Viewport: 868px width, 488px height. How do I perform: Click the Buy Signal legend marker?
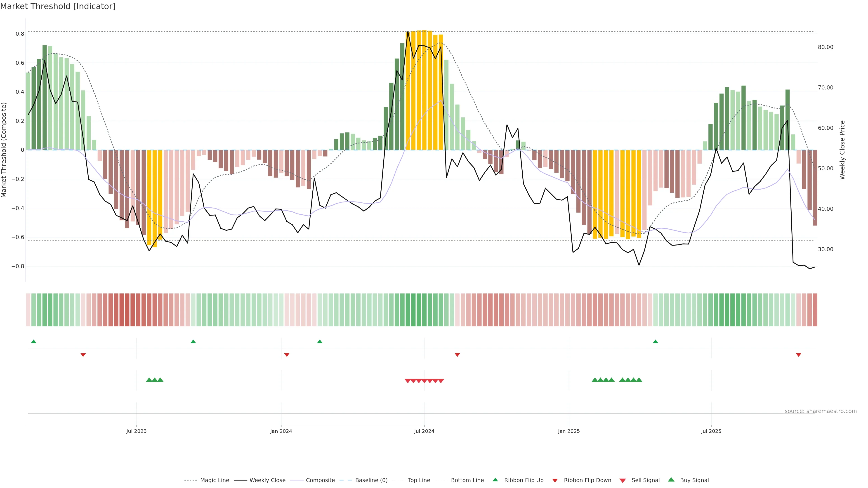[671, 480]
